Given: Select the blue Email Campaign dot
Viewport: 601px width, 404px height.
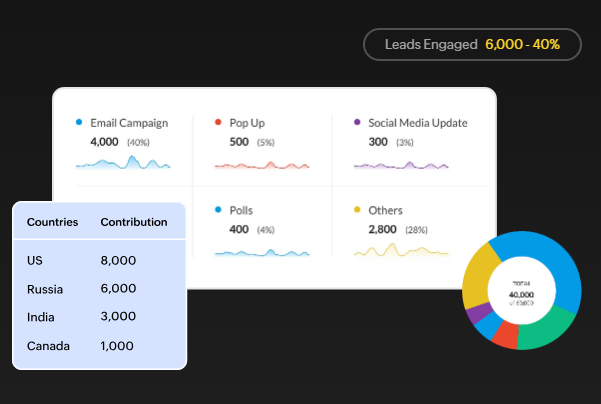Looking at the screenshot, I should [x=79, y=123].
